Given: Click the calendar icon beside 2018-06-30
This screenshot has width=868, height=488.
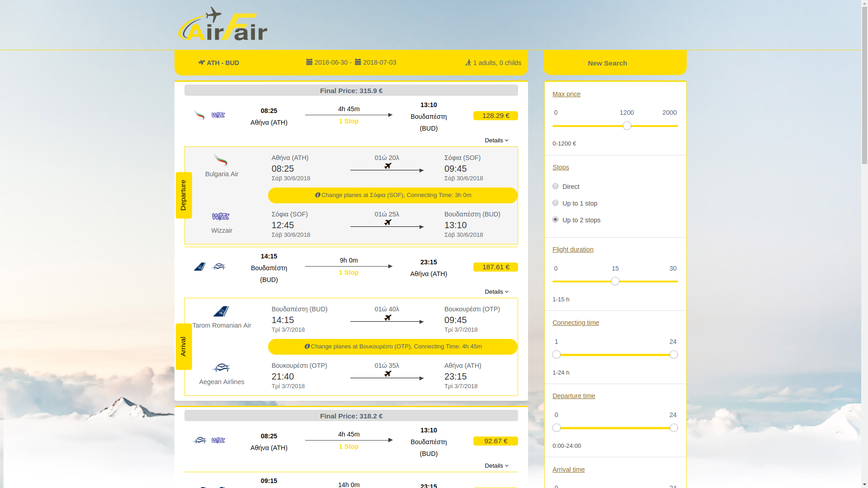Looking at the screenshot, I should point(310,62).
